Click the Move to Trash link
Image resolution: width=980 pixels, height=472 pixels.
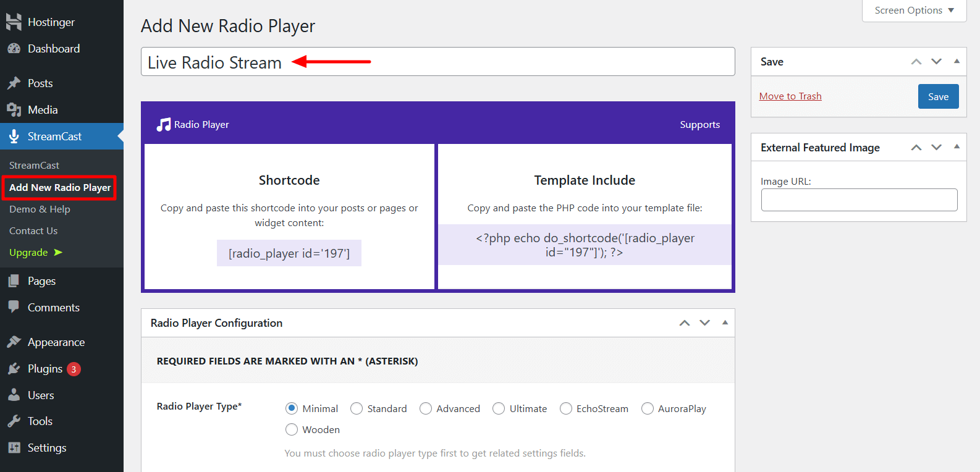[790, 96]
